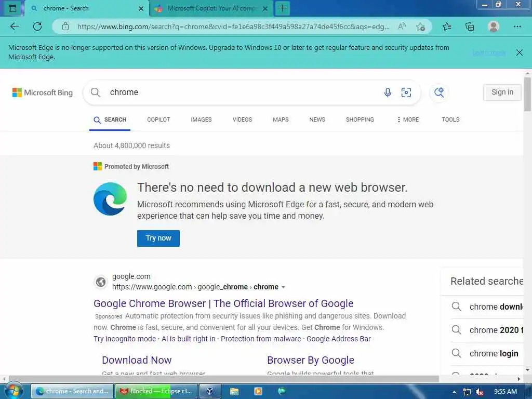Close the Microsoft Copilot tab

[265, 8]
